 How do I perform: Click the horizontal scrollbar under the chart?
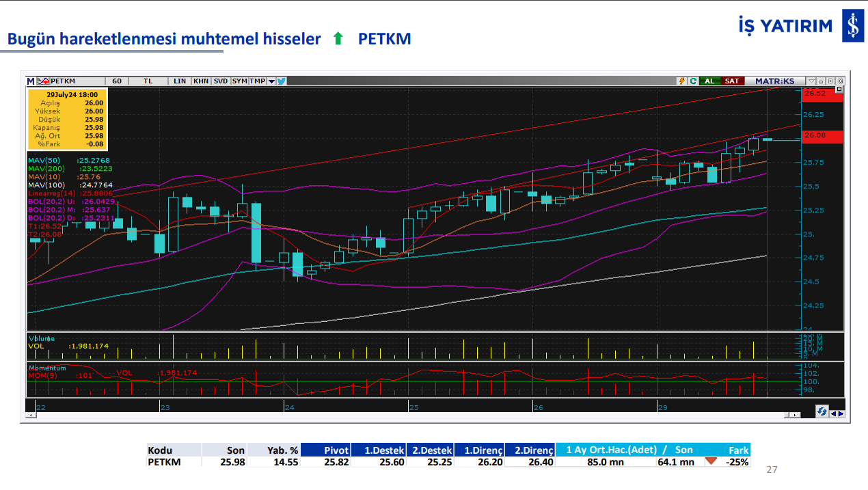(x=410, y=415)
